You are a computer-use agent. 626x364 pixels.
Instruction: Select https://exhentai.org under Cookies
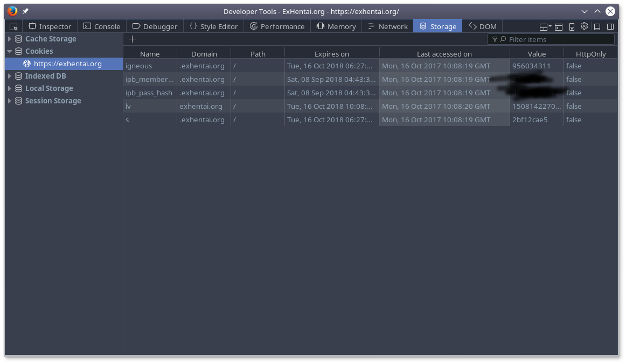click(x=67, y=64)
